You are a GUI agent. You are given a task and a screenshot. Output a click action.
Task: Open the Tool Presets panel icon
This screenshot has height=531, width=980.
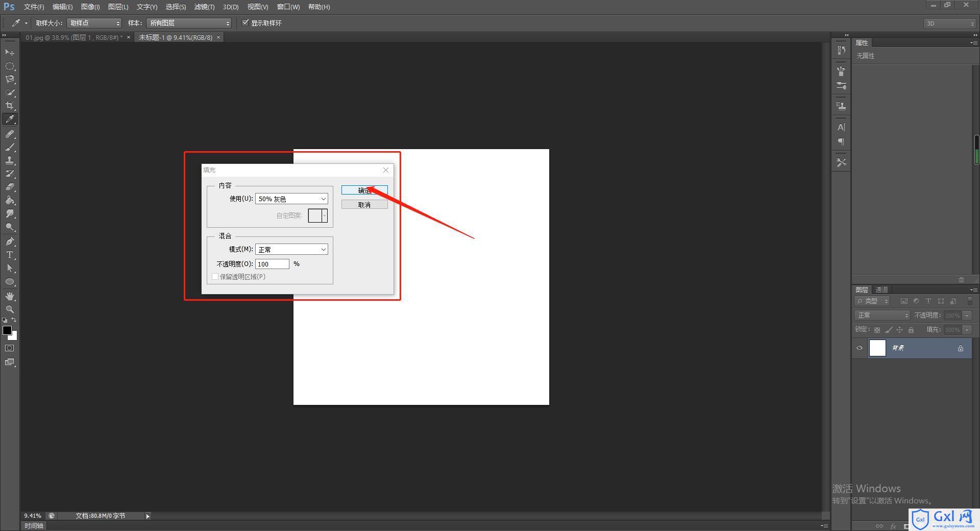pyautogui.click(x=841, y=162)
